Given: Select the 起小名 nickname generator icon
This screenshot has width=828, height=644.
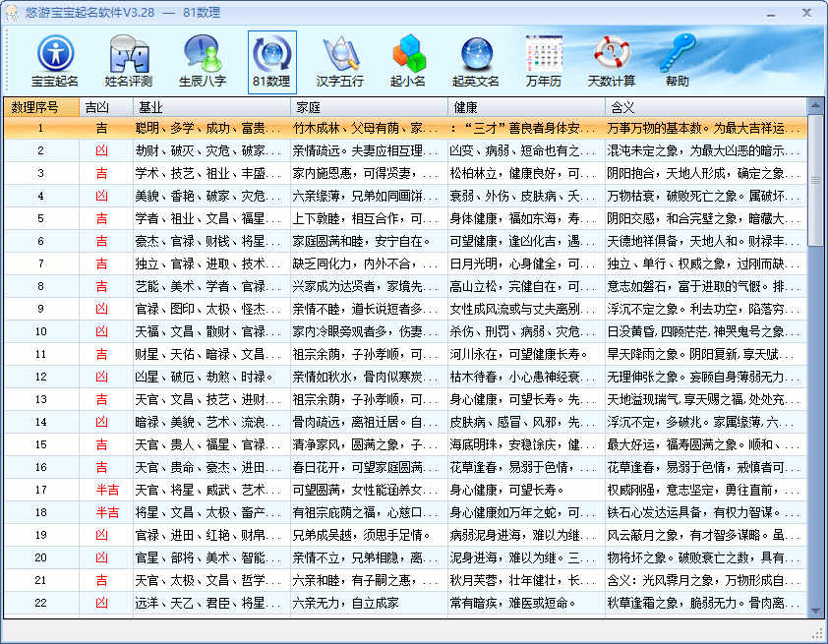Looking at the screenshot, I should (x=408, y=54).
